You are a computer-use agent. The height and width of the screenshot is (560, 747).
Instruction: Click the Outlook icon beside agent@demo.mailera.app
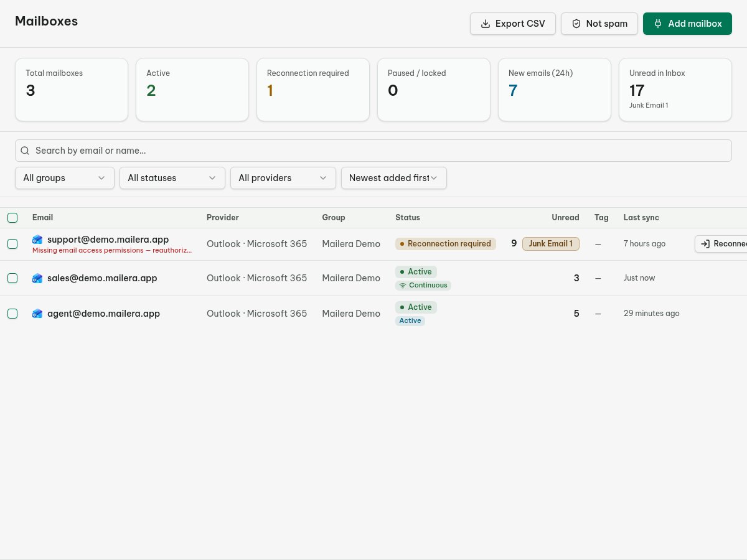(x=37, y=314)
